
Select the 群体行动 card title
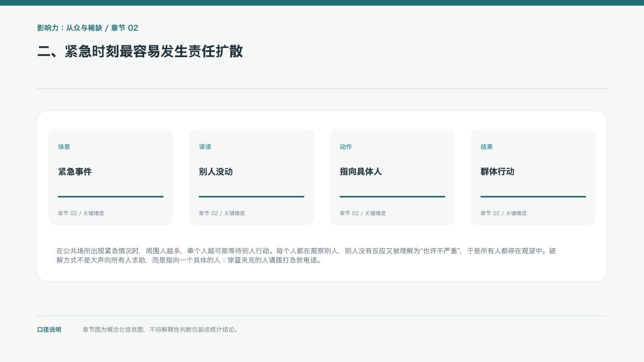point(497,172)
